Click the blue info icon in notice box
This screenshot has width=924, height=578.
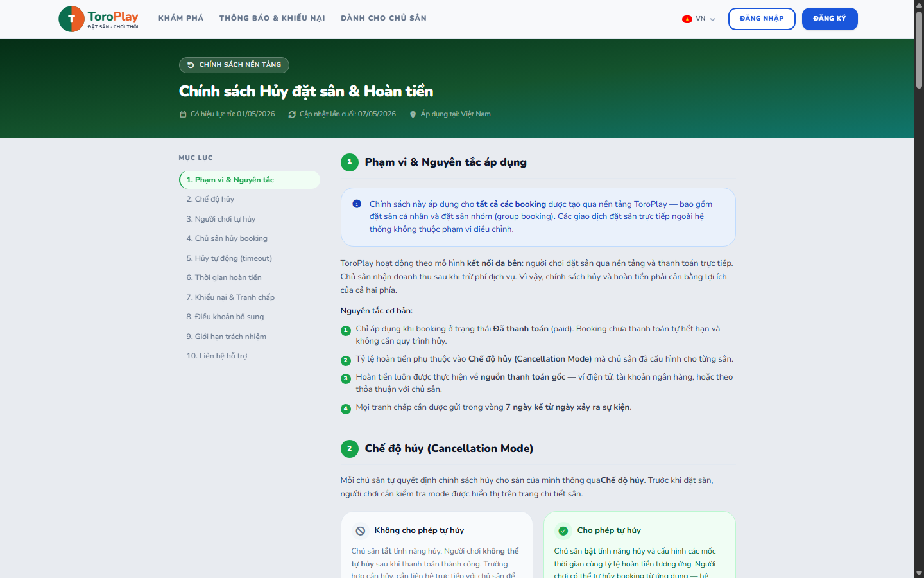(x=357, y=204)
